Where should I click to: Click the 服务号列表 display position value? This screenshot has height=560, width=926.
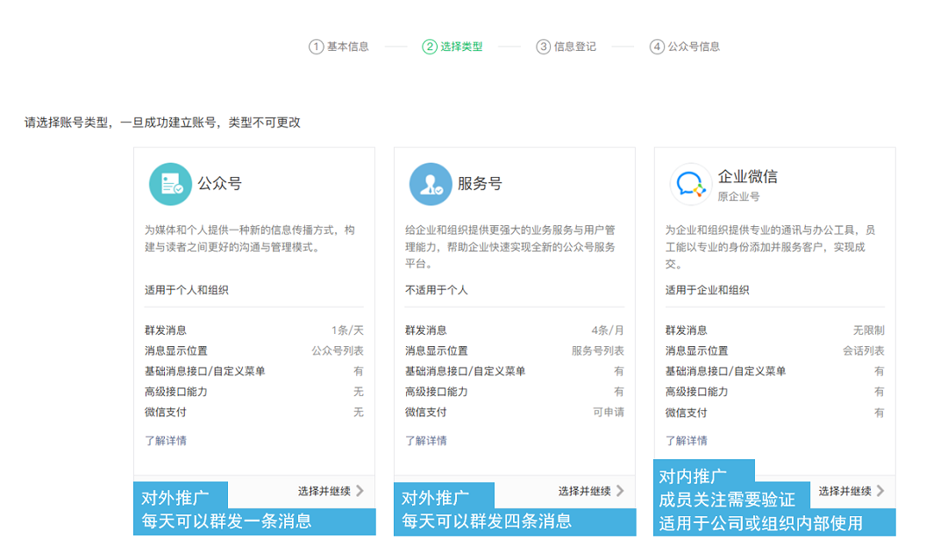(x=598, y=351)
